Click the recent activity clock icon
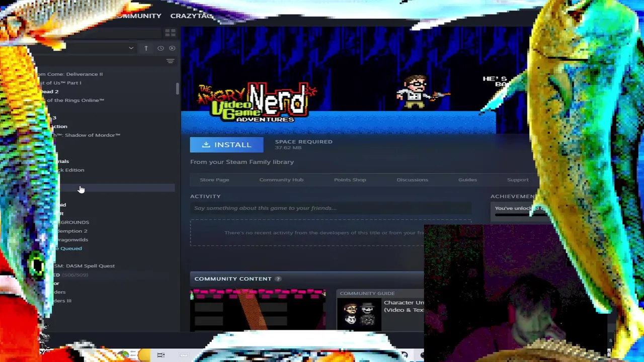644x362 pixels. [x=160, y=48]
